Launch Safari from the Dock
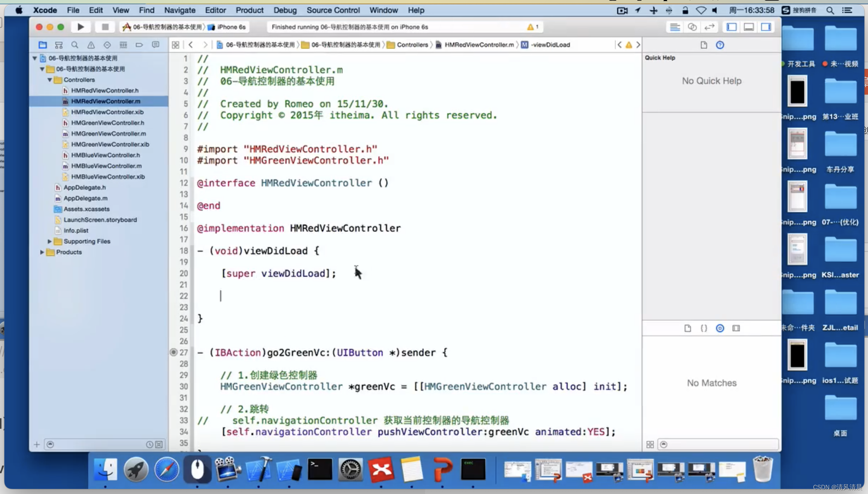The image size is (868, 494). coord(167,470)
